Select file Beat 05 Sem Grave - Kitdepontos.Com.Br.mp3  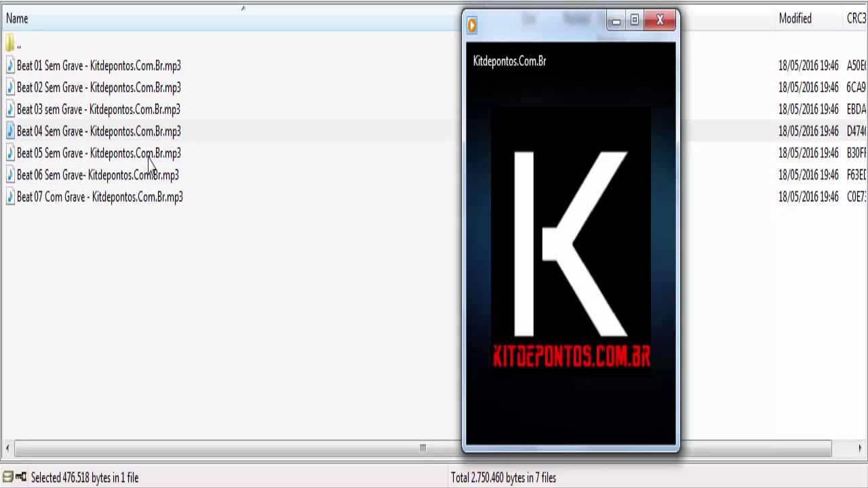(x=99, y=153)
